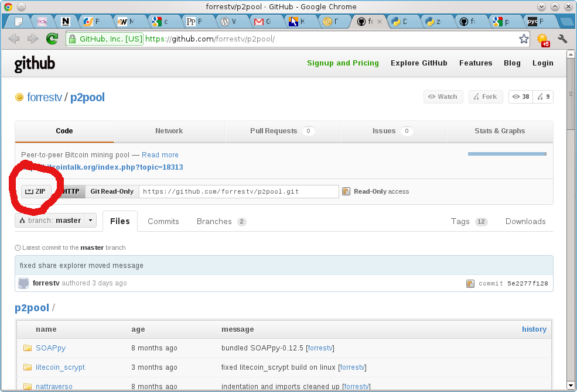Click the litecoin_scrypt folder icon
The height and width of the screenshot is (392, 577).
(27, 367)
